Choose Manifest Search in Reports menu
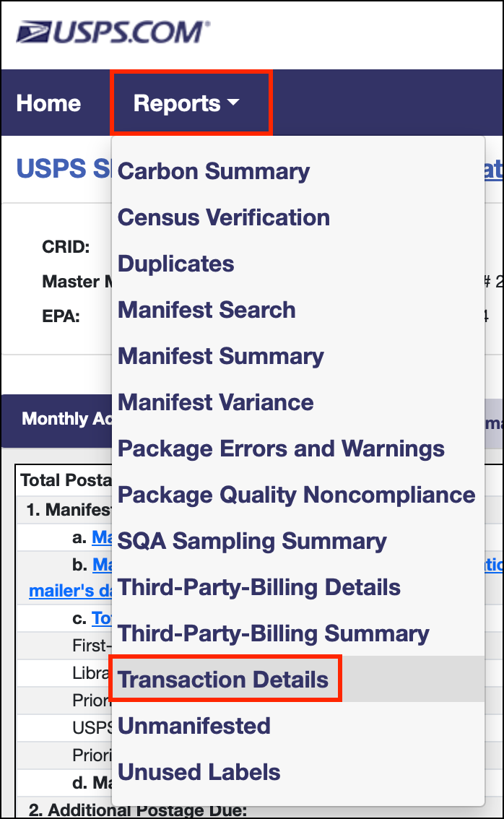This screenshot has width=504, height=819. [207, 310]
